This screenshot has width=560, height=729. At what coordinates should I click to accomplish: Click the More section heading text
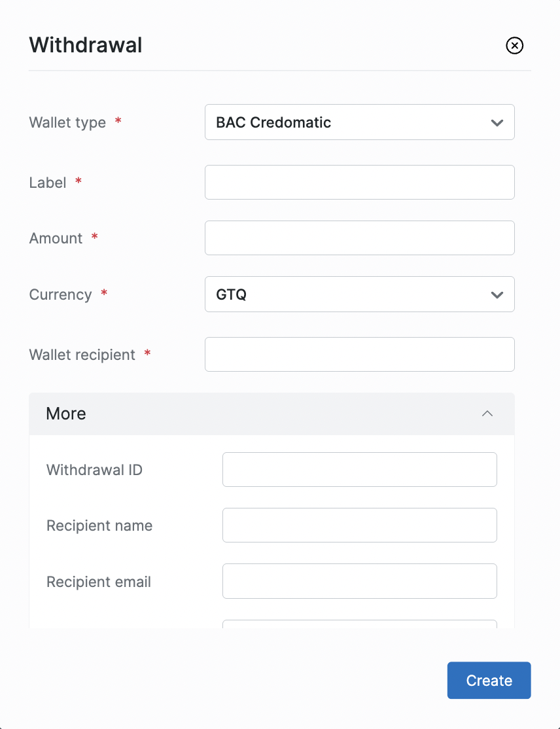click(x=66, y=414)
